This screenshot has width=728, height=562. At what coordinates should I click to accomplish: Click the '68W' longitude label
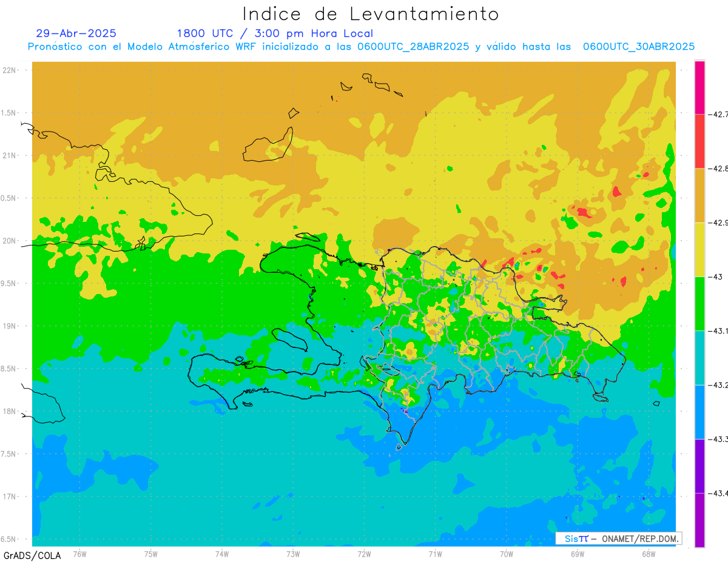(x=649, y=554)
